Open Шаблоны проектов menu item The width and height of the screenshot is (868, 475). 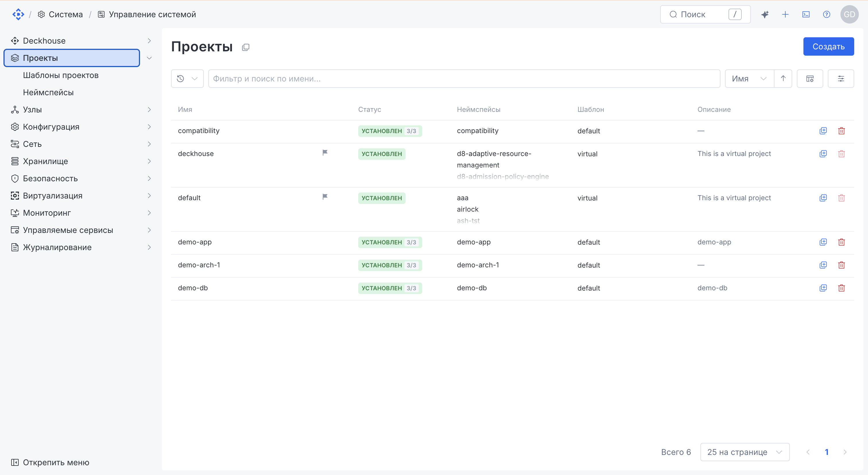click(61, 75)
